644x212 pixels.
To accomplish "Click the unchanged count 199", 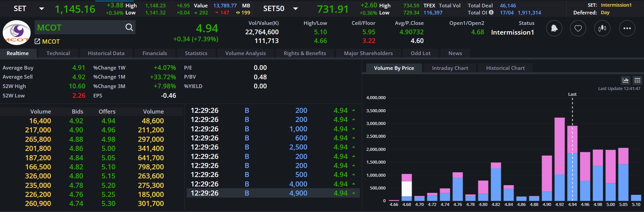I will (x=246, y=13).
